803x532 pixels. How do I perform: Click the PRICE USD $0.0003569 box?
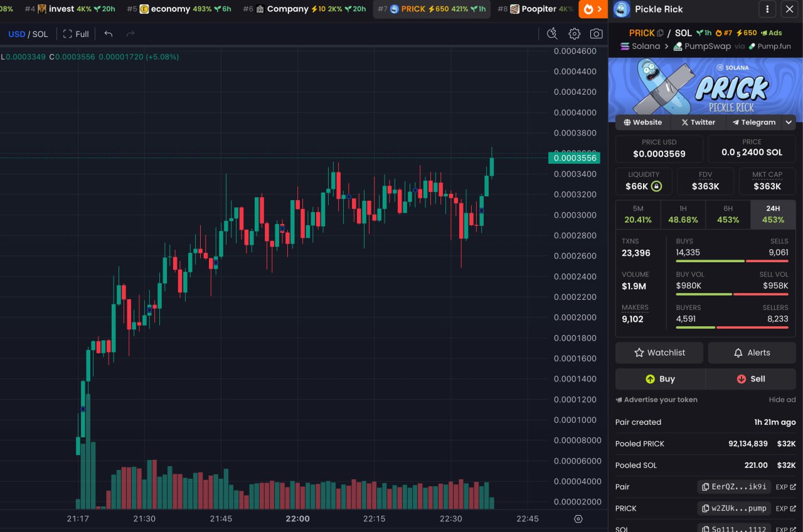click(659, 149)
